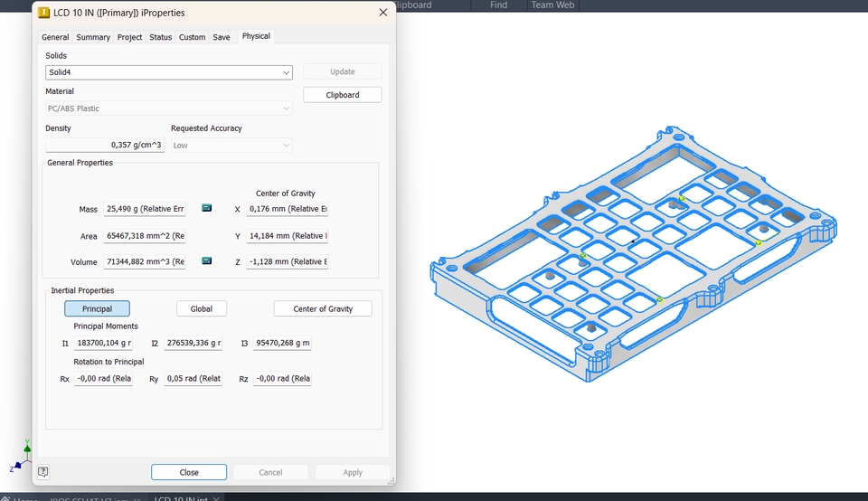
Task: Switch to the LCD 10 IN.ipt document tab
Action: point(181,498)
